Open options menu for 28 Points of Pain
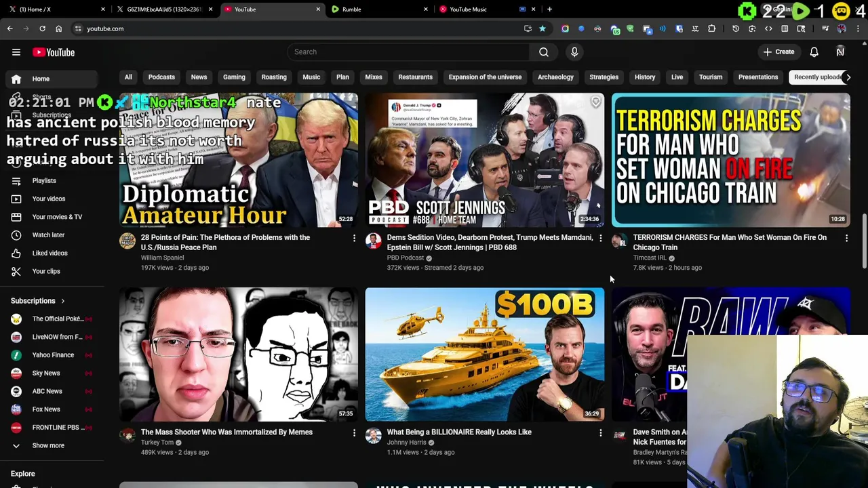 click(354, 238)
